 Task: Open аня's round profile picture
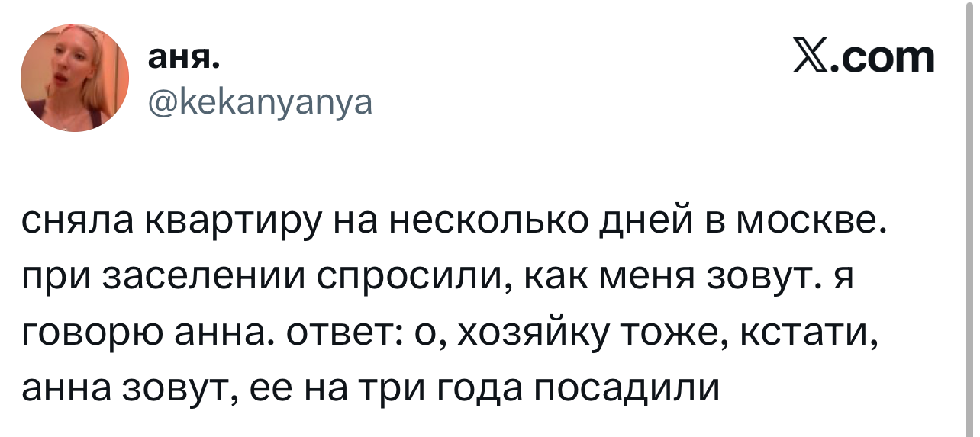[74, 77]
